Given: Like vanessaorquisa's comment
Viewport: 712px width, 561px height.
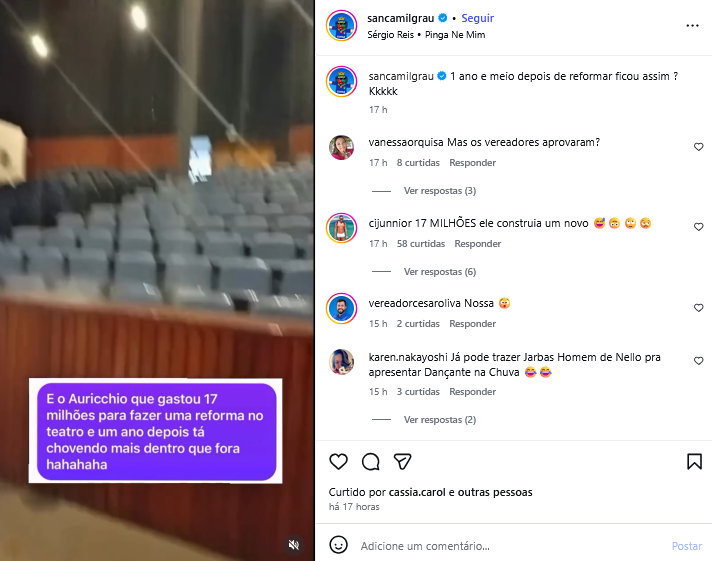Looking at the screenshot, I should coord(698,147).
